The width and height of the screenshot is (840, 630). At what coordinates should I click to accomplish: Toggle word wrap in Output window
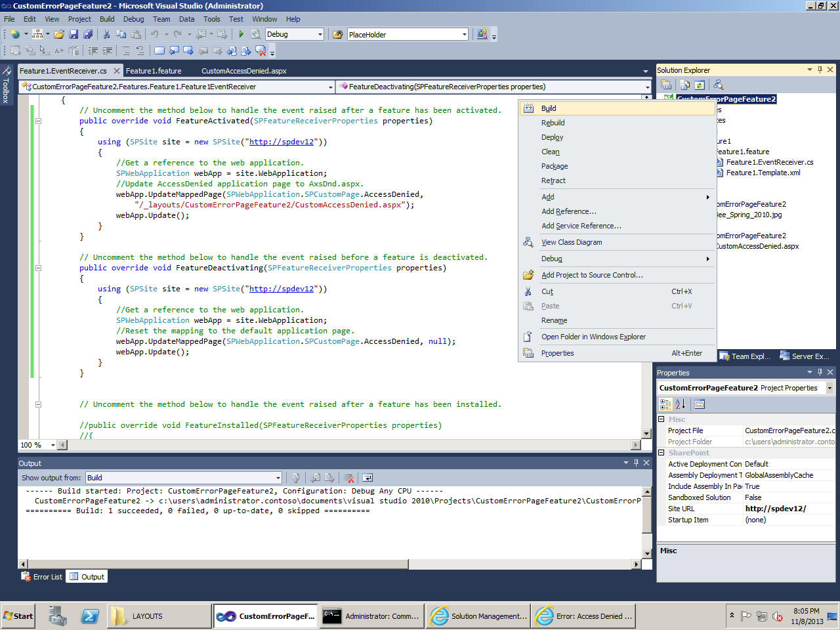coord(367,478)
